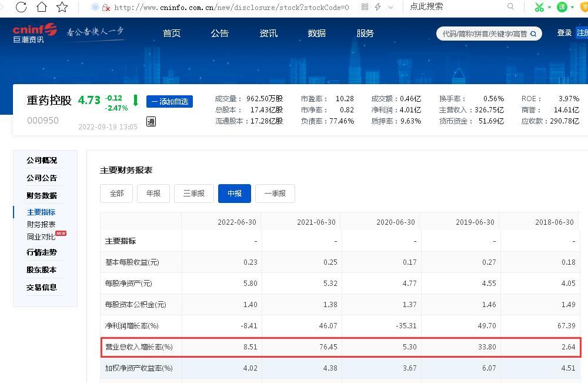Viewport: 588px width, 383px height.
Task: Open the 资讯 menu
Action: [x=269, y=34]
